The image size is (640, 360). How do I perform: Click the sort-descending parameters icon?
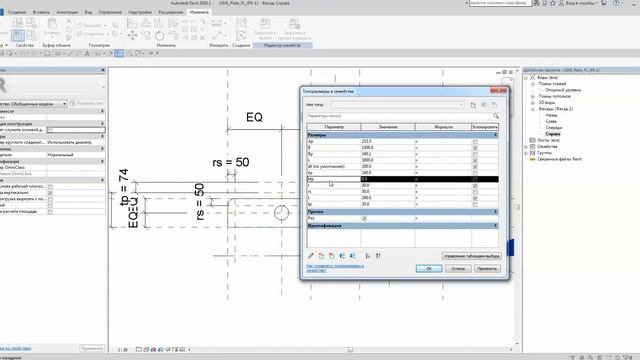pyautogui.click(x=378, y=256)
